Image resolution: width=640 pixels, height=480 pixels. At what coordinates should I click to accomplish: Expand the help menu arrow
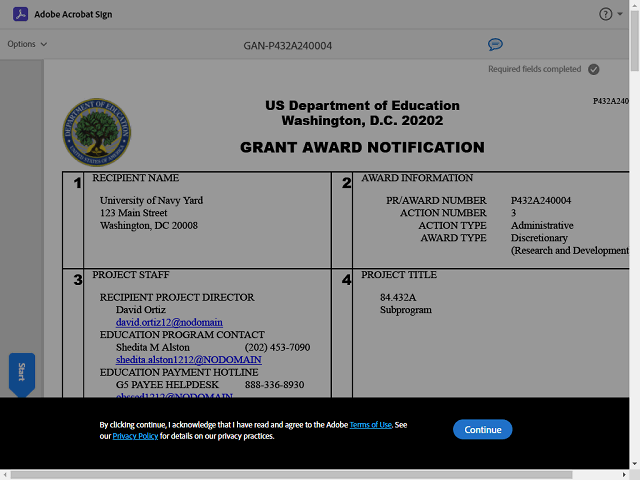620,14
